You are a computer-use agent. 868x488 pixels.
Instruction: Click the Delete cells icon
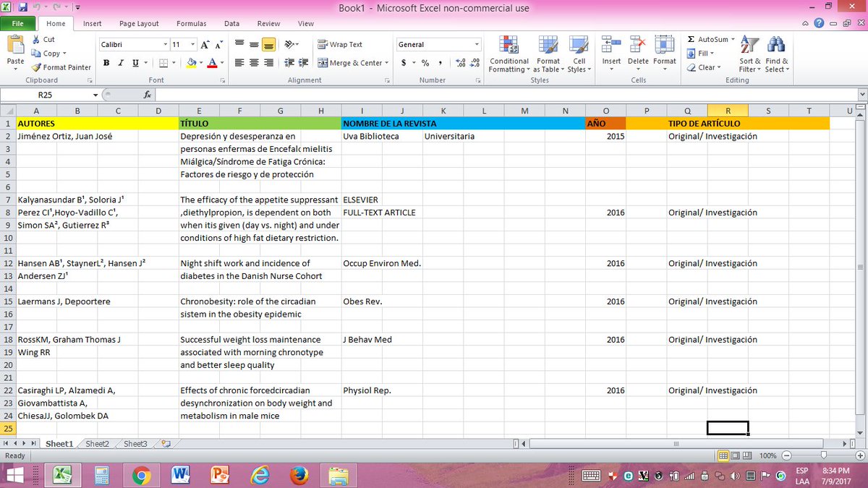[638, 45]
